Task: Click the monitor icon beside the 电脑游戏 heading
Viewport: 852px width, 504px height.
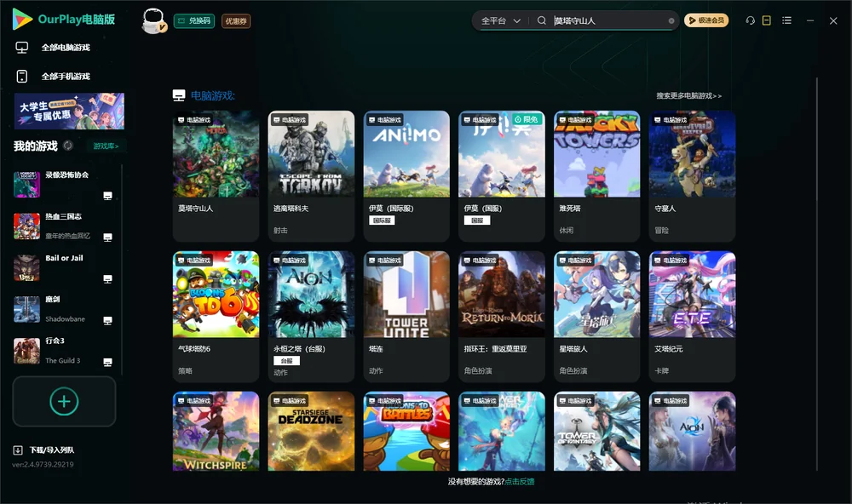Action: 179,95
